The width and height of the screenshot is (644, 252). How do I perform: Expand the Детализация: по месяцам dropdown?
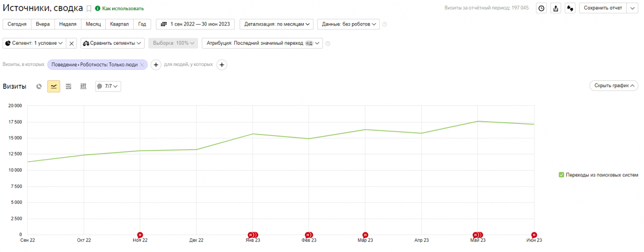(x=276, y=24)
